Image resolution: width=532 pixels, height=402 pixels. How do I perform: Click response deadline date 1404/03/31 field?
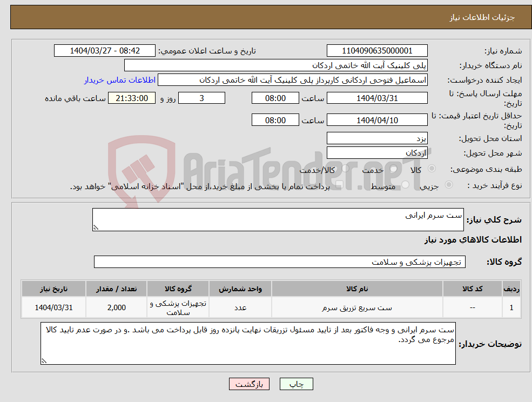[377, 98]
